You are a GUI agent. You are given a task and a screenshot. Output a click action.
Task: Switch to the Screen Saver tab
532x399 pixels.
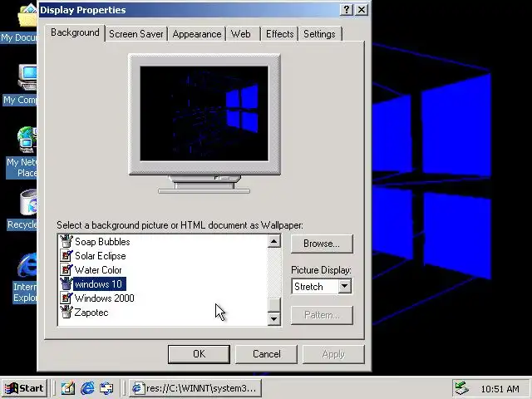pyautogui.click(x=136, y=34)
